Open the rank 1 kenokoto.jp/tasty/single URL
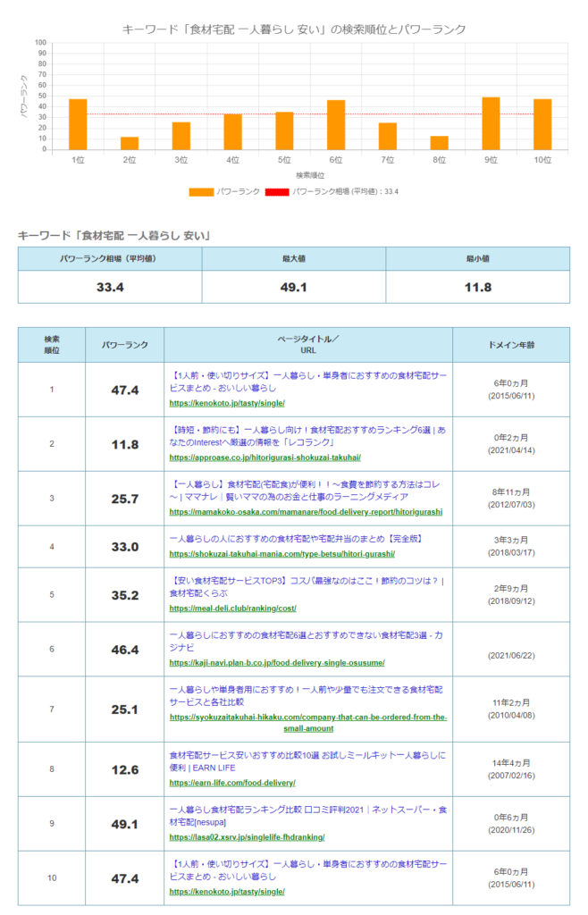Image resolution: width=588 pixels, height=915 pixels. click(227, 403)
